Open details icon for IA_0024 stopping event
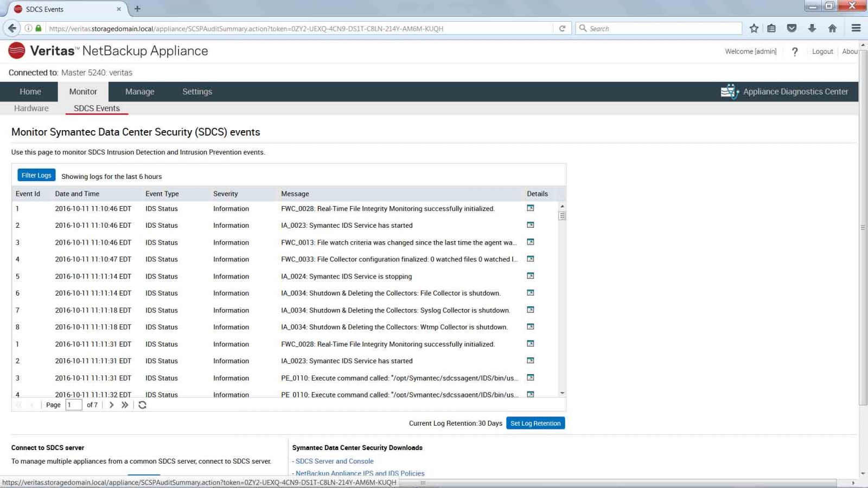Viewport: 868px width, 488px height. point(531,276)
